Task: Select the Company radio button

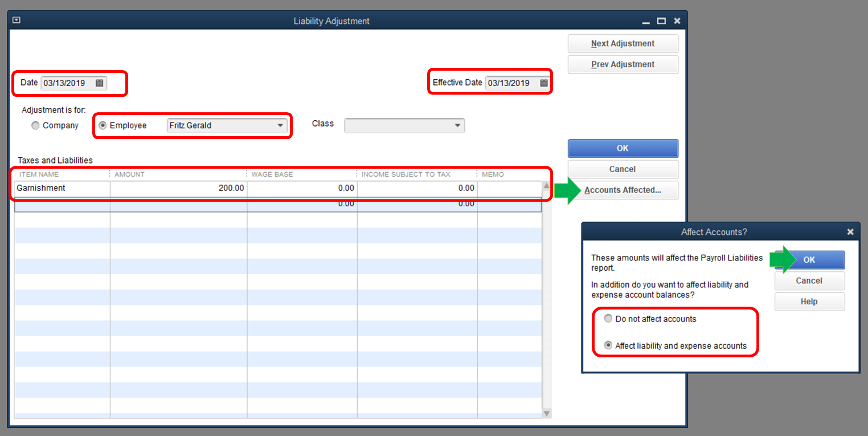Action: tap(36, 125)
